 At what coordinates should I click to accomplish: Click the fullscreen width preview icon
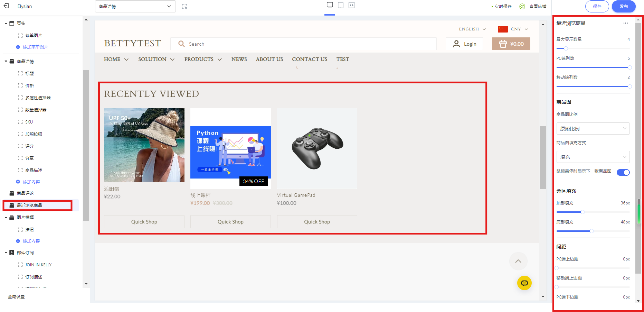(x=351, y=5)
